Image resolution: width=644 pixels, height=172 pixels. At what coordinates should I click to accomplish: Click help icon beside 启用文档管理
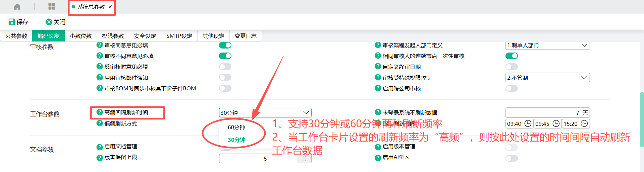[x=100, y=147]
